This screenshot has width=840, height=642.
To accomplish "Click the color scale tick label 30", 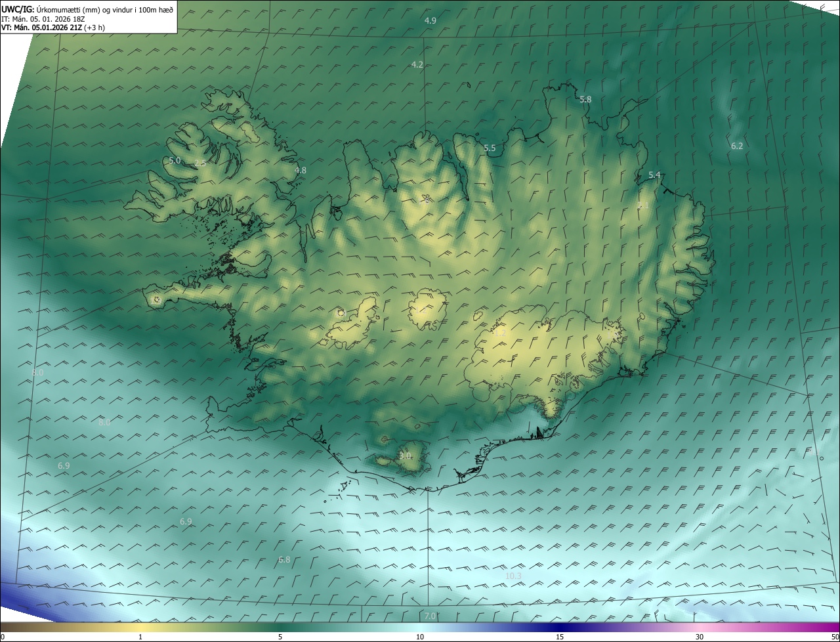I will click(x=700, y=637).
